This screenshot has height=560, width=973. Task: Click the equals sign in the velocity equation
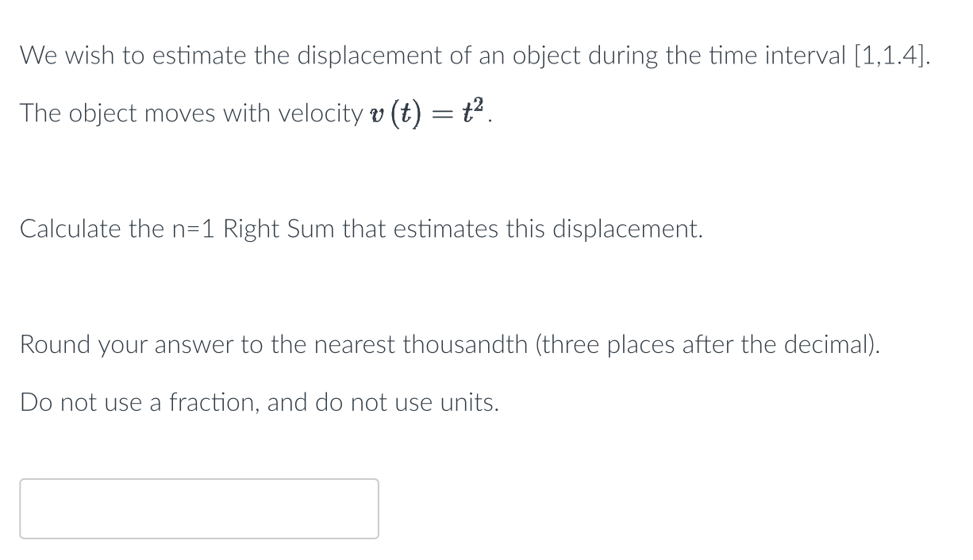point(445,113)
